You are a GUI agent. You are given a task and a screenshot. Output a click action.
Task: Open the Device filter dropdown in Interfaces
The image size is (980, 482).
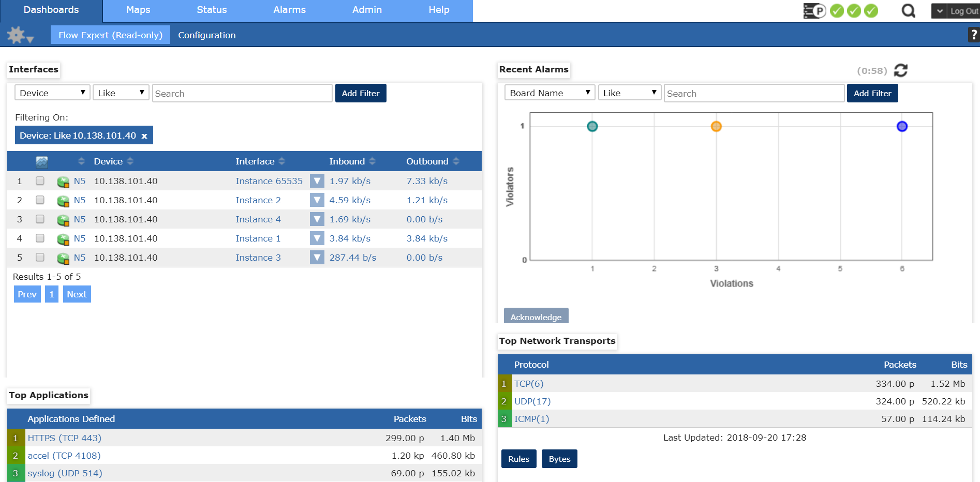(52, 93)
